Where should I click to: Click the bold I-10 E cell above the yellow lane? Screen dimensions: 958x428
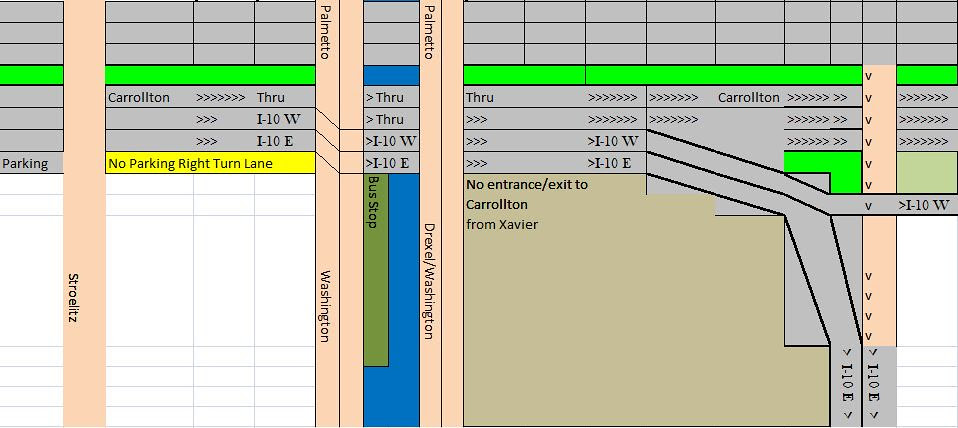pos(285,141)
